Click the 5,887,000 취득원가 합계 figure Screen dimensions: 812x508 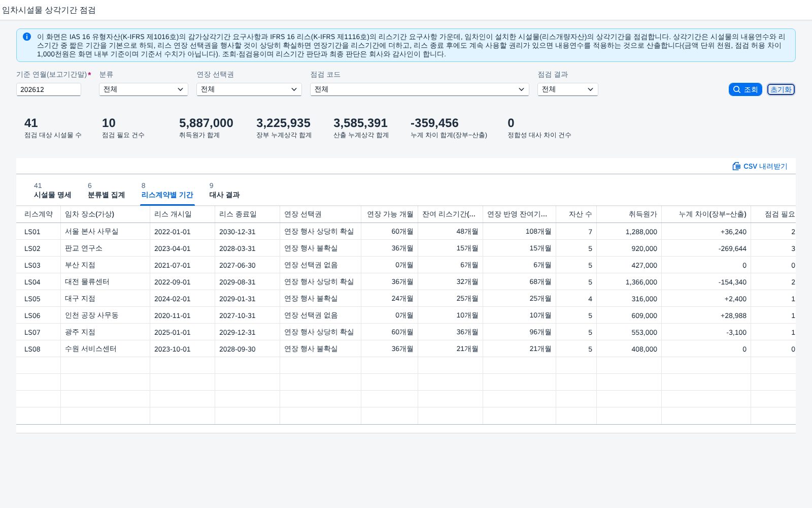point(206,123)
